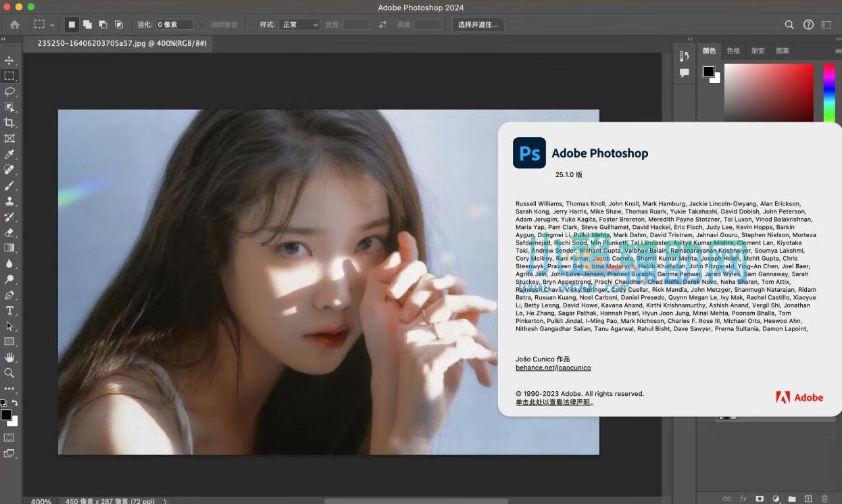The image size is (842, 504).
Task: Choose the Eraser tool
Action: (9, 232)
